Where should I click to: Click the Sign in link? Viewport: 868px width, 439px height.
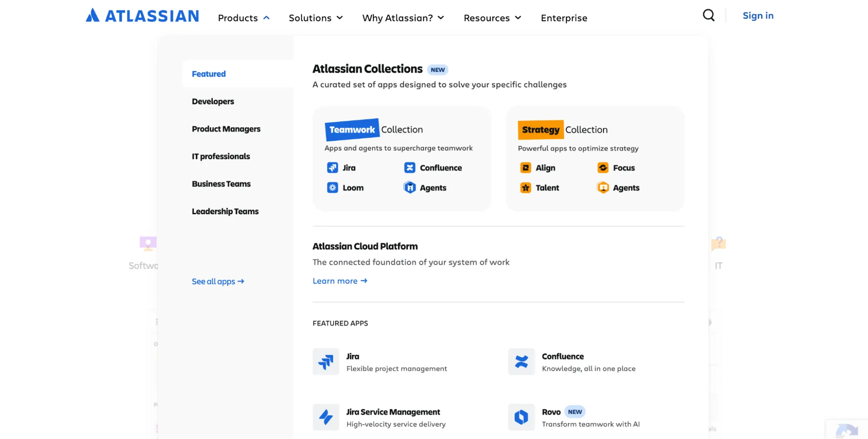coord(758,16)
